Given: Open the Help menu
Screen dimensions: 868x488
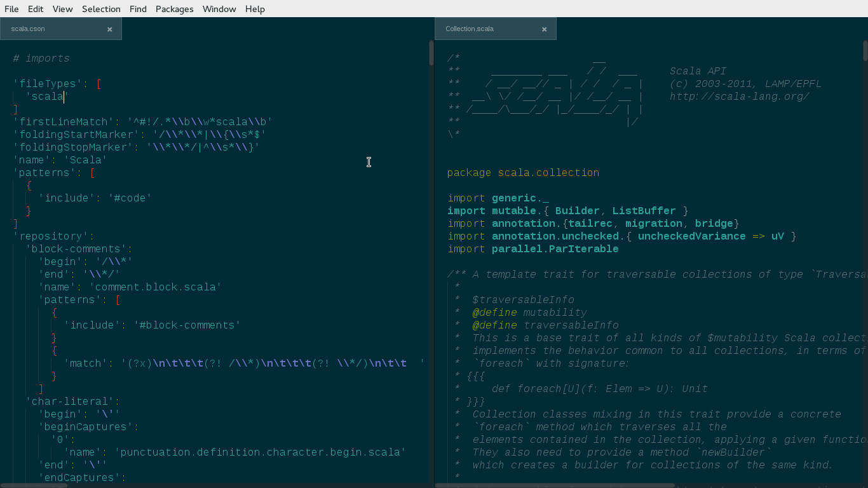Looking at the screenshot, I should pyautogui.click(x=255, y=9).
